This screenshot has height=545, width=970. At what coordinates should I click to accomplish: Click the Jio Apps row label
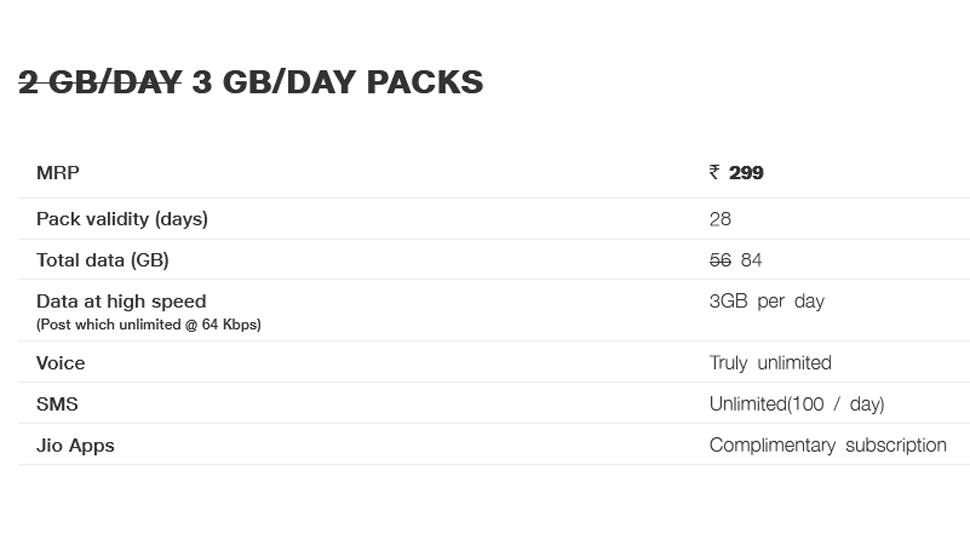tap(75, 446)
